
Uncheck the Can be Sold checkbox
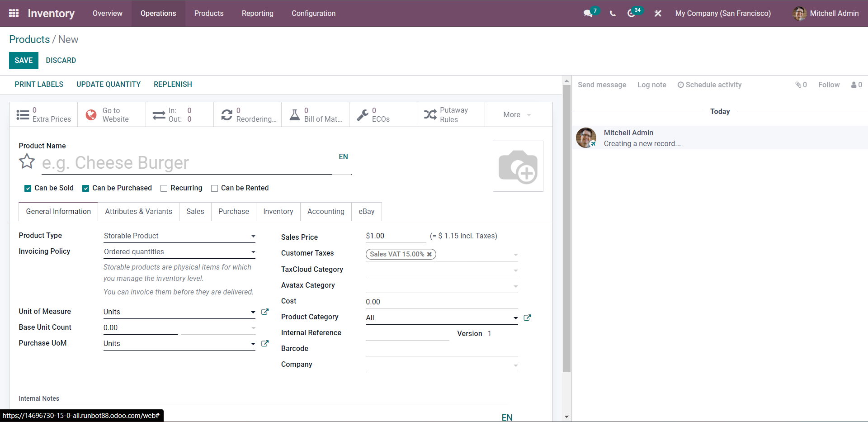28,188
